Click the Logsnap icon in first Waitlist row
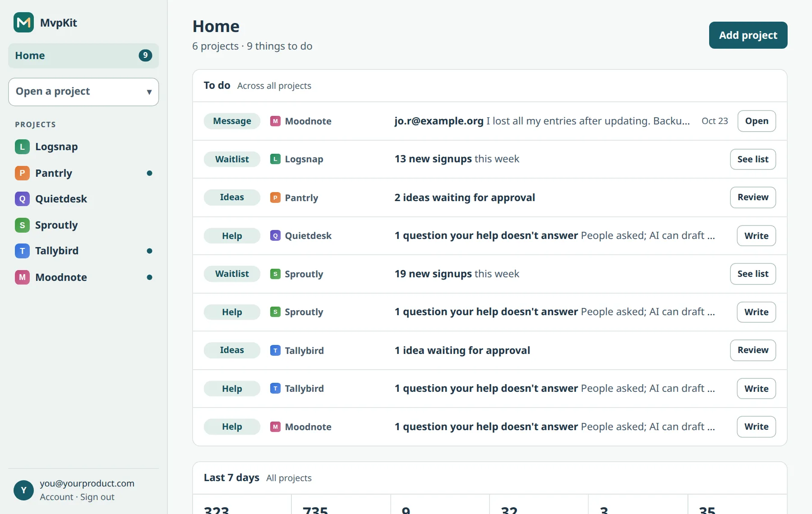The image size is (812, 514). (275, 159)
